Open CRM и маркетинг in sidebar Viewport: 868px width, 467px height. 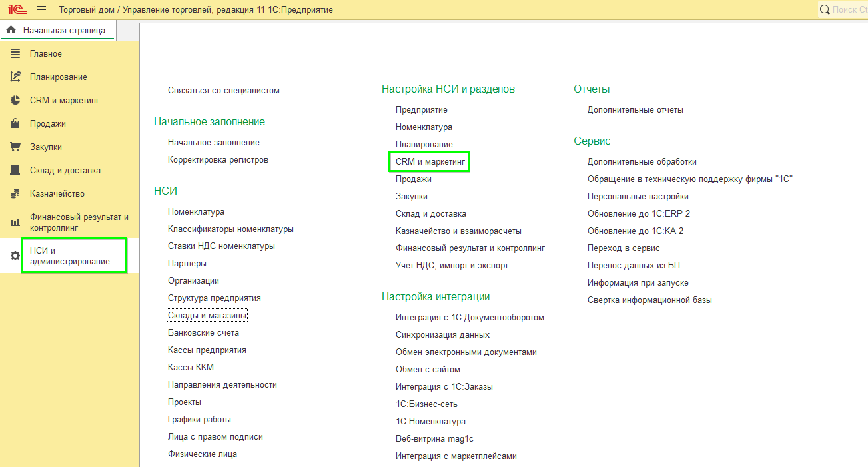pos(65,100)
